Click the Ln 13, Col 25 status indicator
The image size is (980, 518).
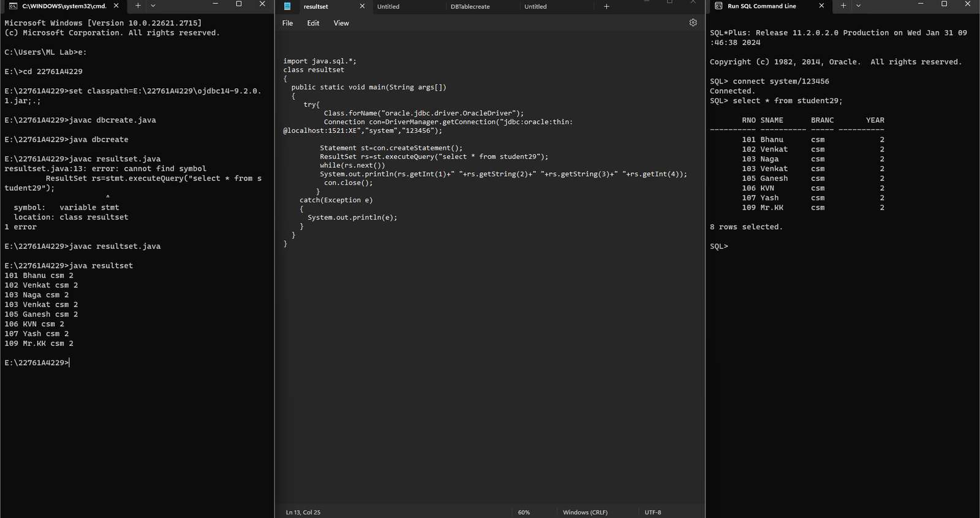point(303,512)
